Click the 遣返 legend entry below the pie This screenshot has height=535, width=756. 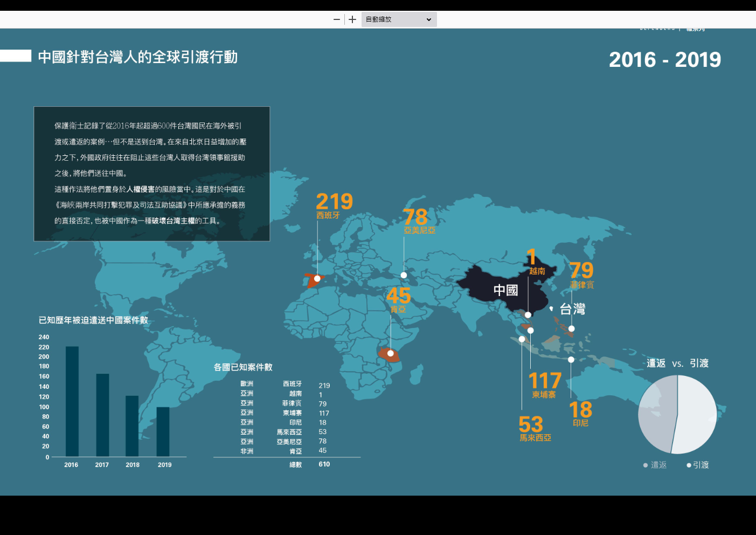pyautogui.click(x=655, y=465)
